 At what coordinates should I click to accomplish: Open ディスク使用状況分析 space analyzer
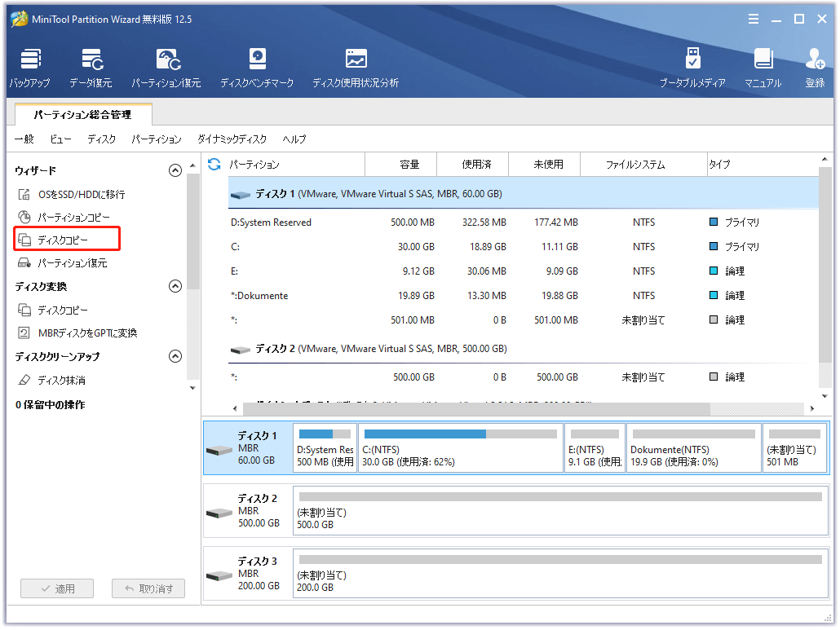click(356, 68)
